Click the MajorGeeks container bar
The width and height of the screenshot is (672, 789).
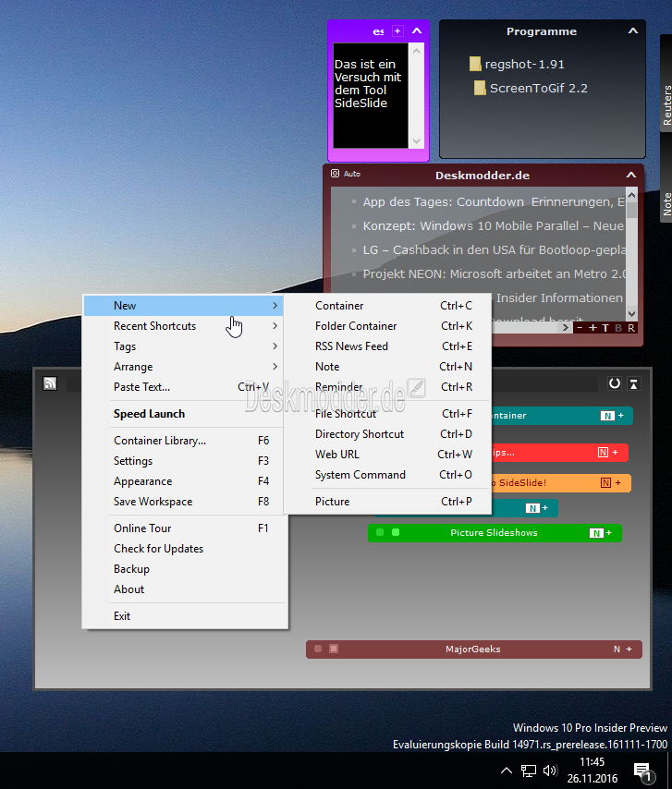pyautogui.click(x=473, y=649)
